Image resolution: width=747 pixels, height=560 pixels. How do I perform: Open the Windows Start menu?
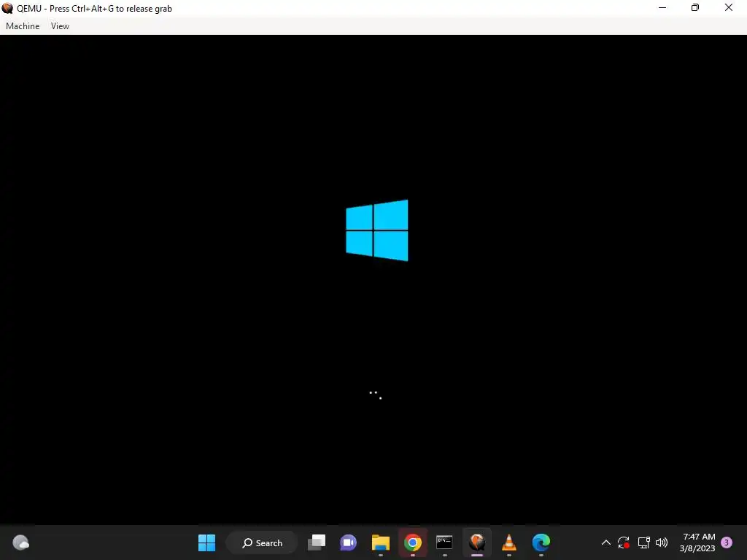tap(206, 542)
